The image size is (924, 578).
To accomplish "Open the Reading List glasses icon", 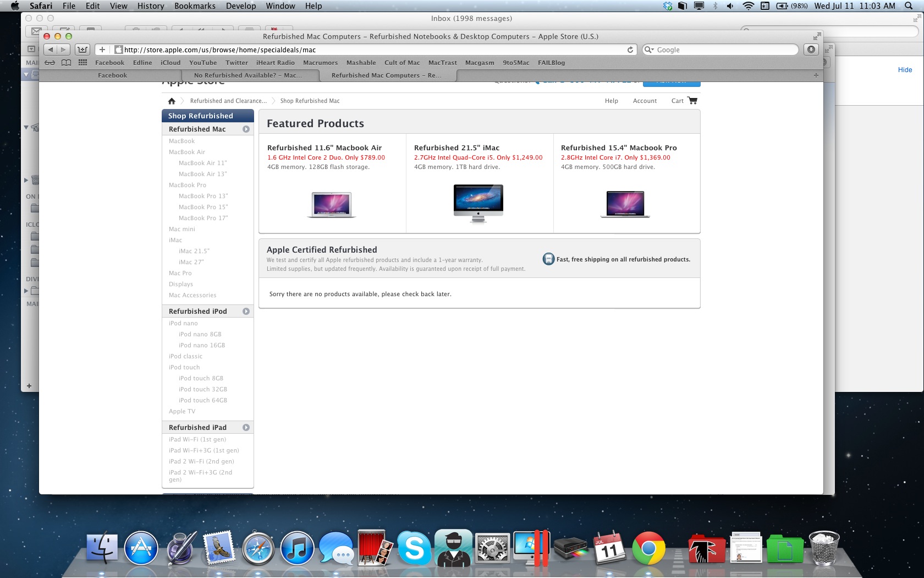I will point(50,63).
